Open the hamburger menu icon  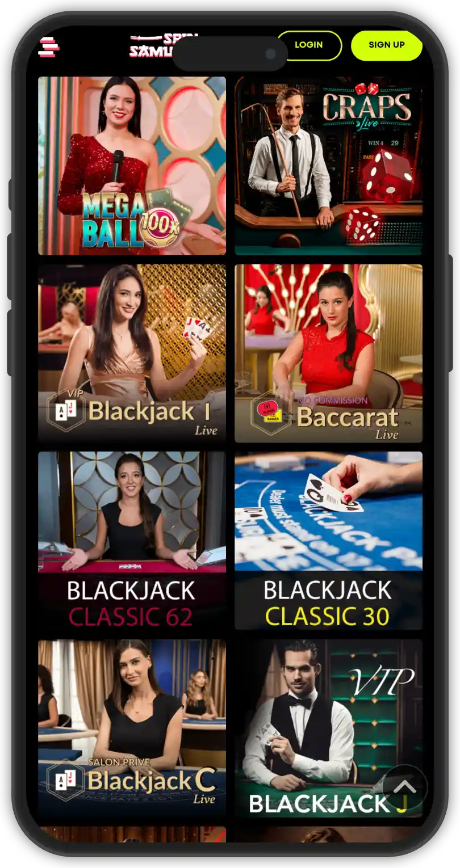pyautogui.click(x=49, y=47)
